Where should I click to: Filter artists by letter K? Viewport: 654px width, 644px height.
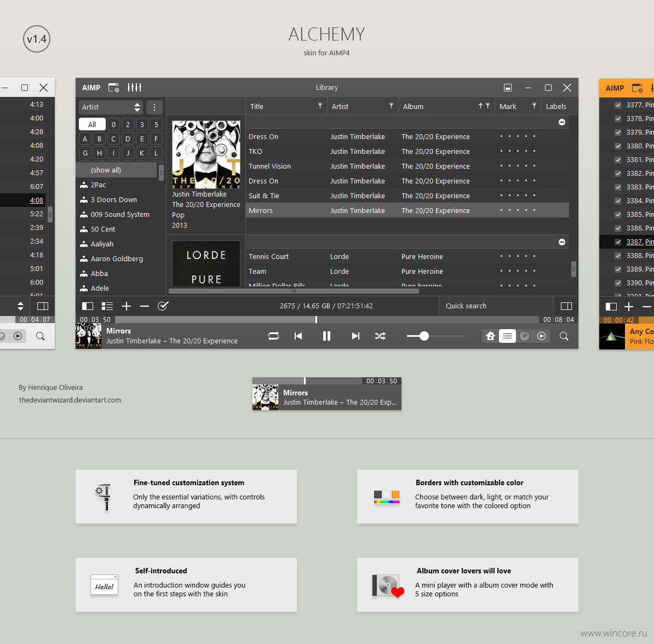142,153
